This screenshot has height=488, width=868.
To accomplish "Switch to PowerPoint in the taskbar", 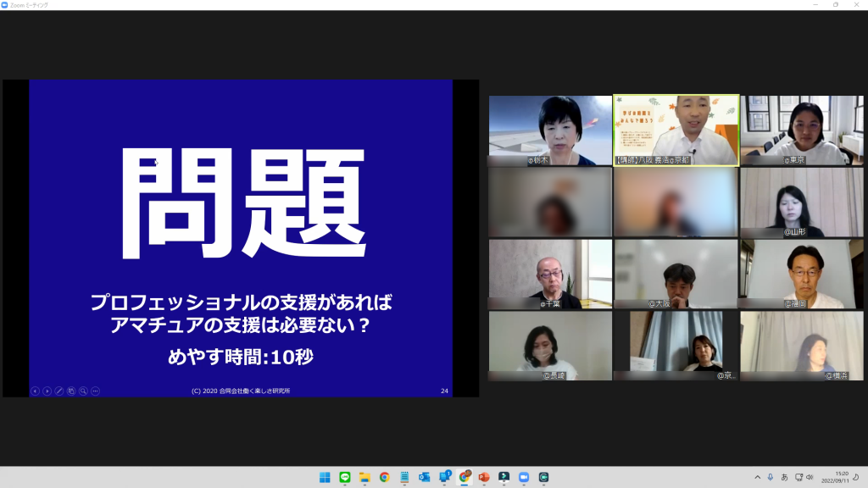I will pos(484,477).
